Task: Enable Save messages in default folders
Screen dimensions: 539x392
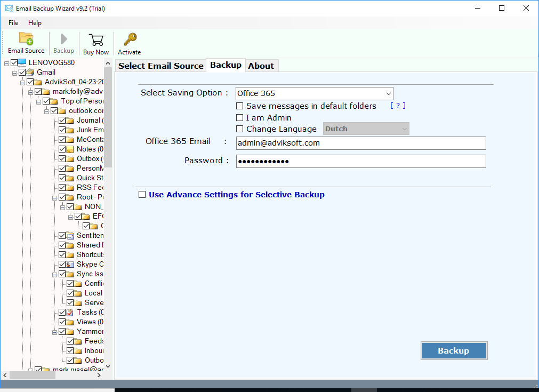Action: 239,106
